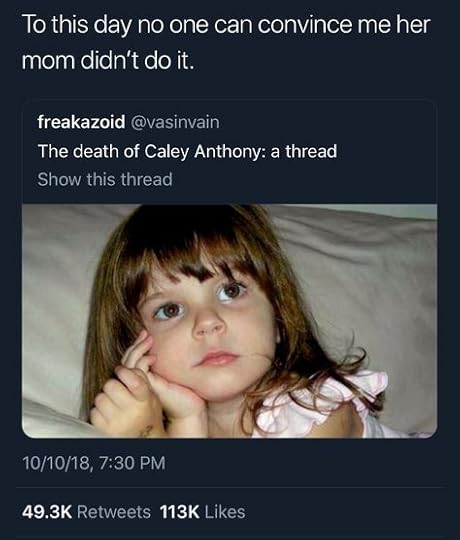Image resolution: width=460 pixels, height=540 pixels.
Task: Open the 'Show this thread' link
Action: [x=105, y=179]
